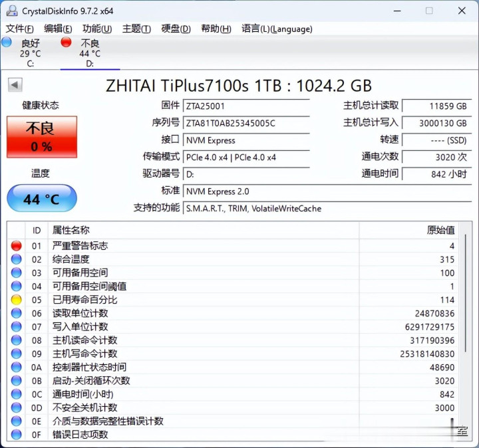
Task: Click the red disk D: health indicator icon
Action: pos(66,43)
